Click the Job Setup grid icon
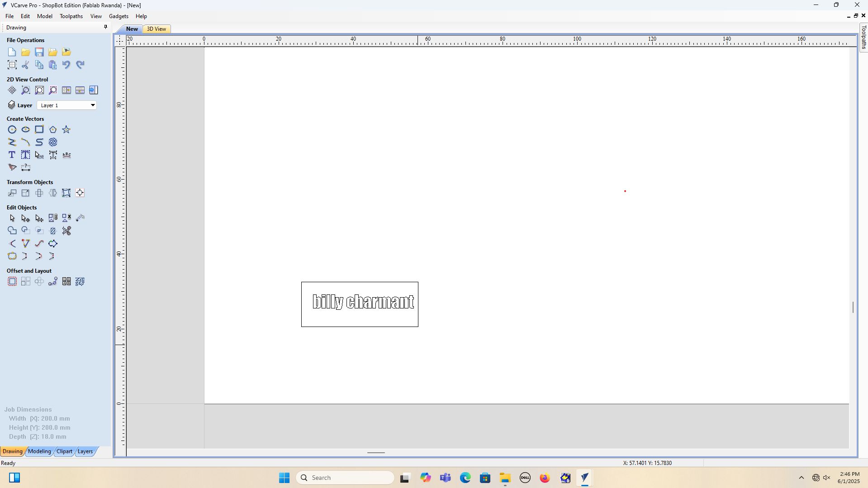868x488 pixels. [12, 65]
